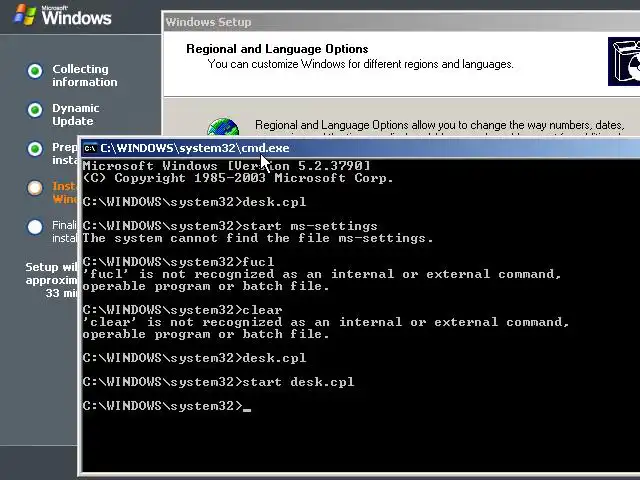
Task: Click 'The system cannot find the file' error
Action: pos(258,238)
